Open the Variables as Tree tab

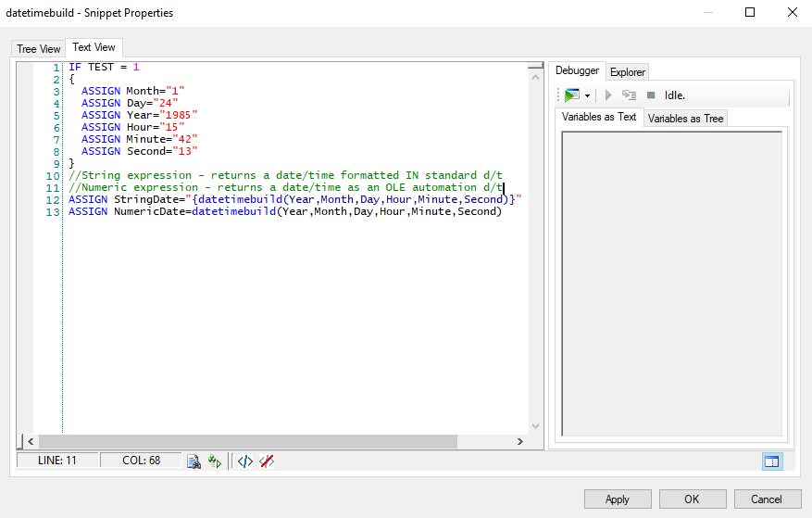coord(686,119)
